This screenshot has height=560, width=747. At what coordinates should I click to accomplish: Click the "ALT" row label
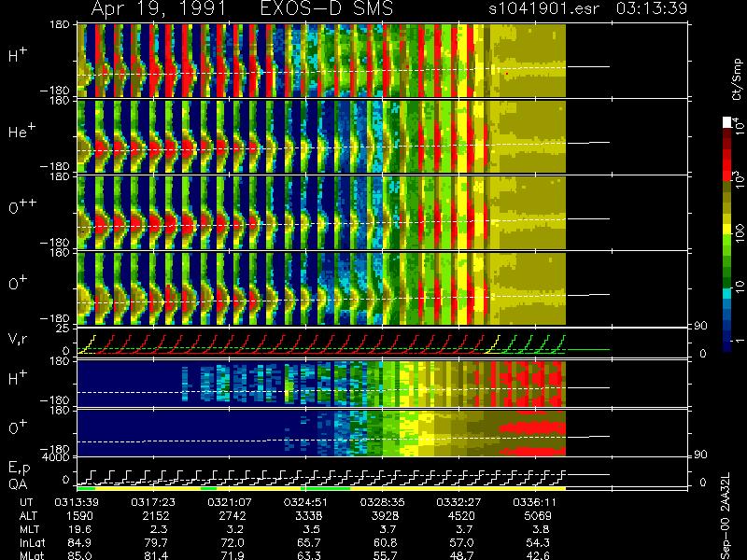28,516
